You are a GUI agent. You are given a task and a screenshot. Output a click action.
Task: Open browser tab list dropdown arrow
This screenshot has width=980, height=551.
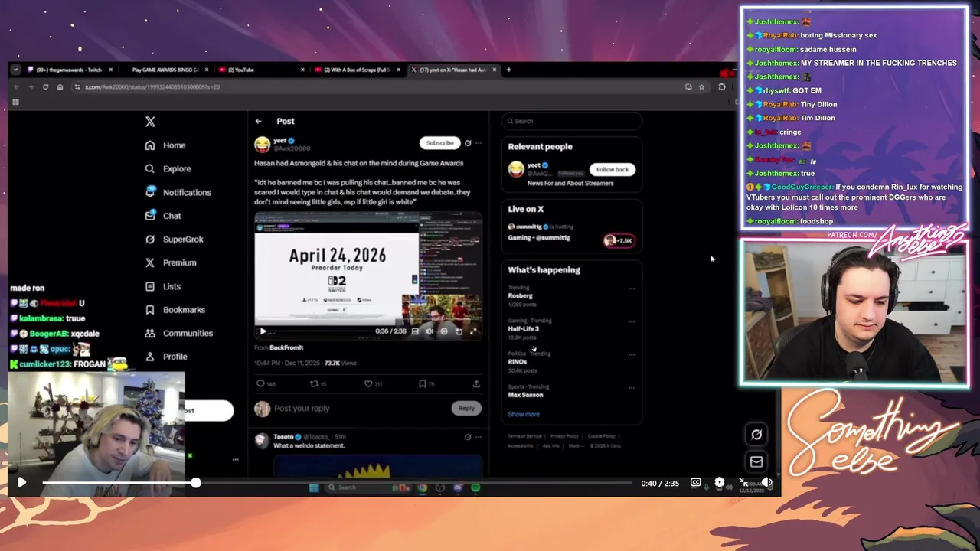point(15,70)
